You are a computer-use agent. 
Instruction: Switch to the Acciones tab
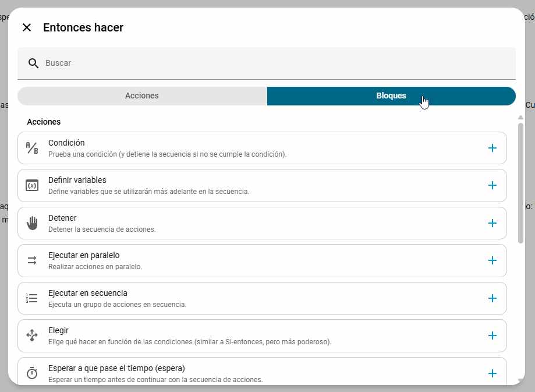tap(142, 96)
